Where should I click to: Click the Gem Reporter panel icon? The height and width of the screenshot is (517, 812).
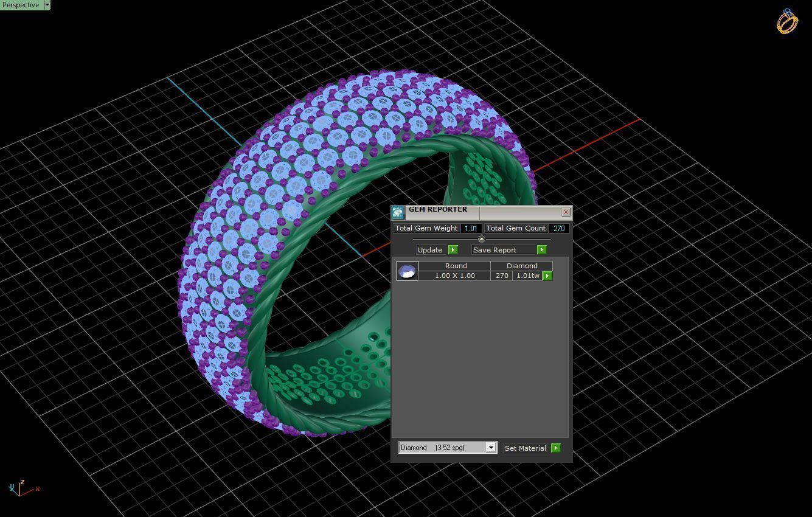pyautogui.click(x=398, y=212)
